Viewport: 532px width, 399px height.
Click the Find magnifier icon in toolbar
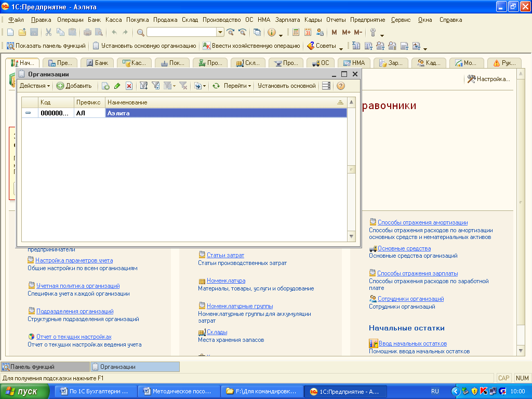pos(140,33)
